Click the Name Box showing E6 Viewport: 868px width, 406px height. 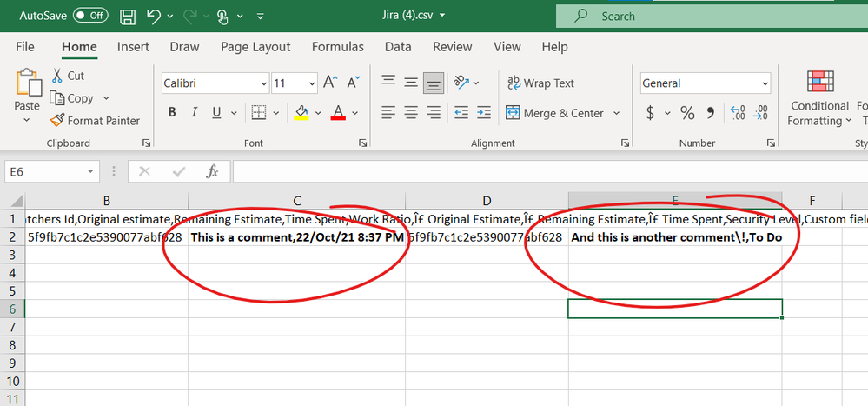[52, 172]
